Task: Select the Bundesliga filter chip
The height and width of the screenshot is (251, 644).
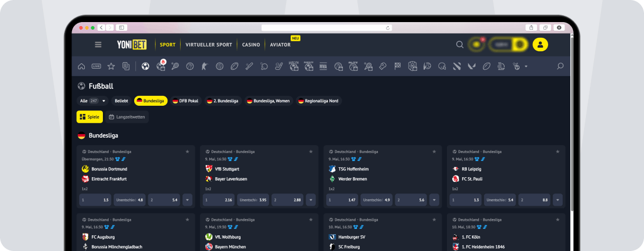Action: [151, 101]
